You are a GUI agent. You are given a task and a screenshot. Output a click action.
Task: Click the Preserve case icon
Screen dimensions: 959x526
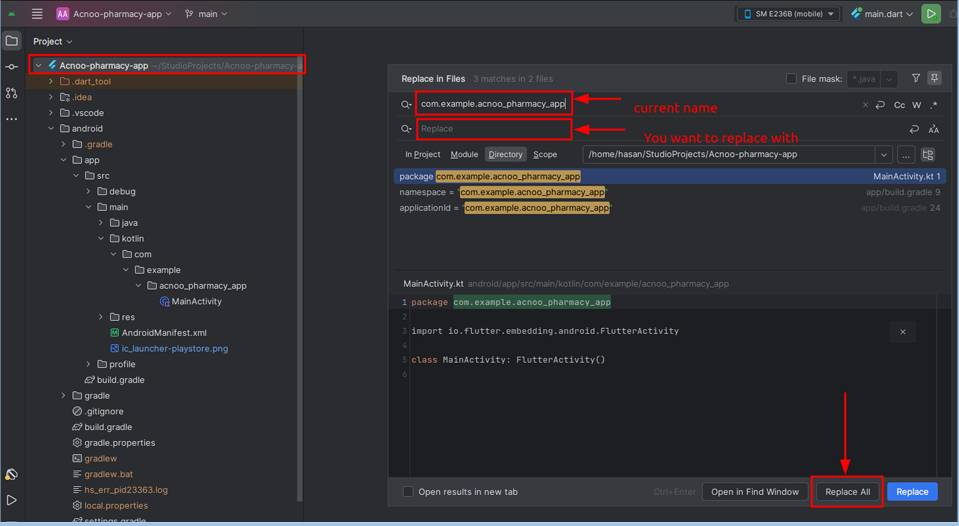(x=933, y=129)
